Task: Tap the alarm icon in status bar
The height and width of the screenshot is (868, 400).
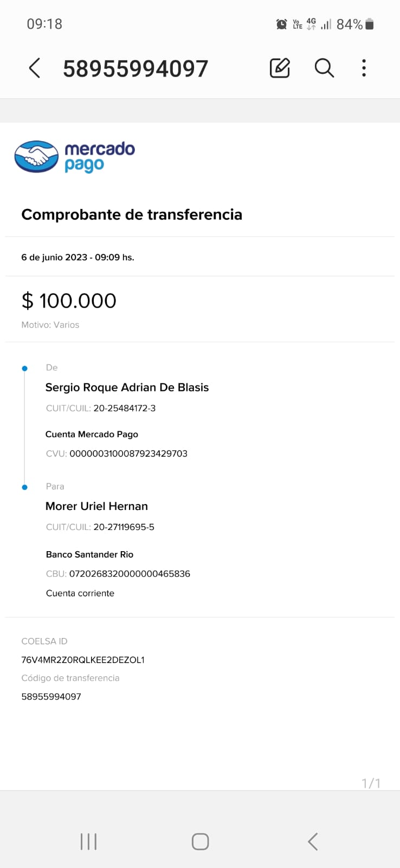Action: click(281, 24)
